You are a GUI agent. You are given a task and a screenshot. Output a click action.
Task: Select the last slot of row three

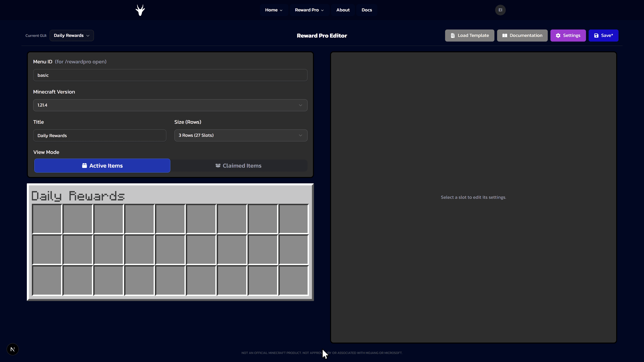pos(293,280)
